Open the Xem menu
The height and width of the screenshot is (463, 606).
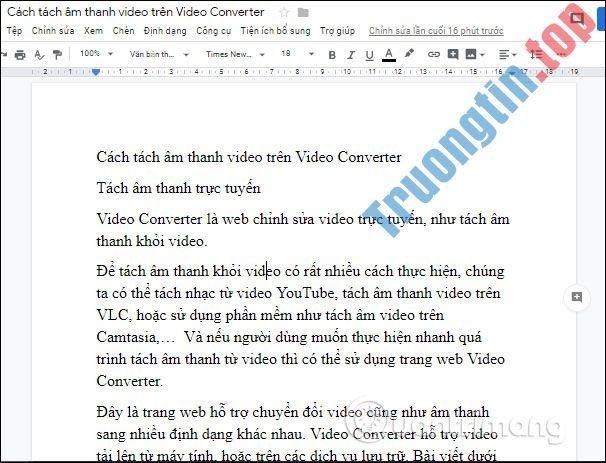94,31
